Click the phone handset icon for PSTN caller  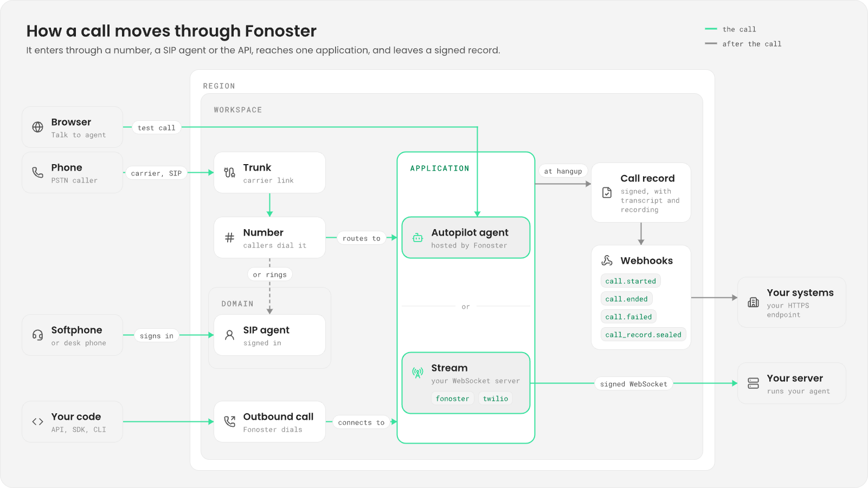37,173
